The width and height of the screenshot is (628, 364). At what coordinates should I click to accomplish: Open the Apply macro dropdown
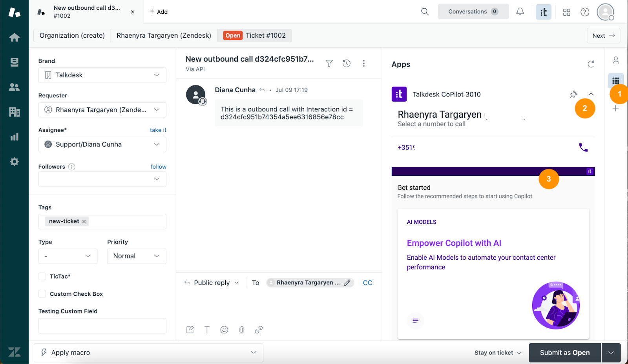[148, 353]
